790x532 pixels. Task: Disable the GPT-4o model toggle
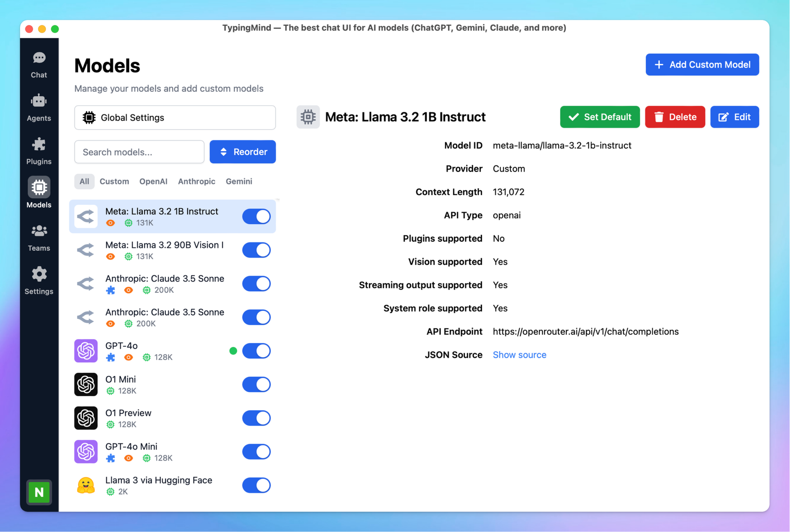coord(257,351)
